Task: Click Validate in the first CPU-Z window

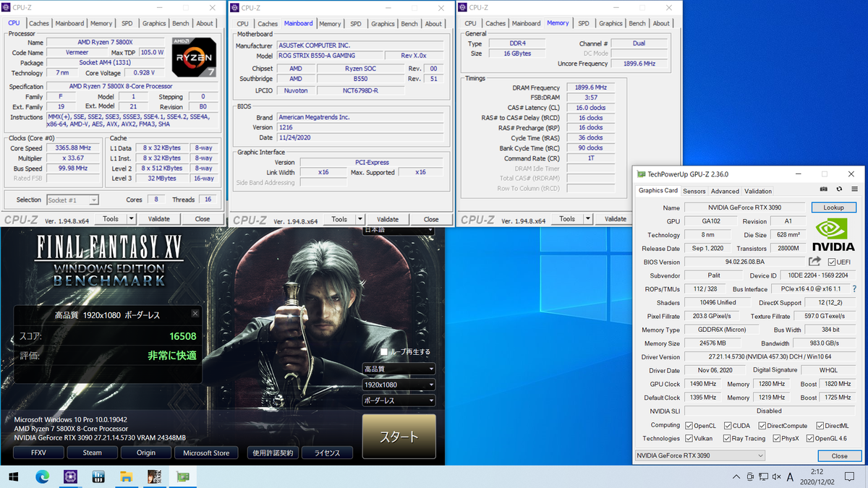Action: click(159, 218)
